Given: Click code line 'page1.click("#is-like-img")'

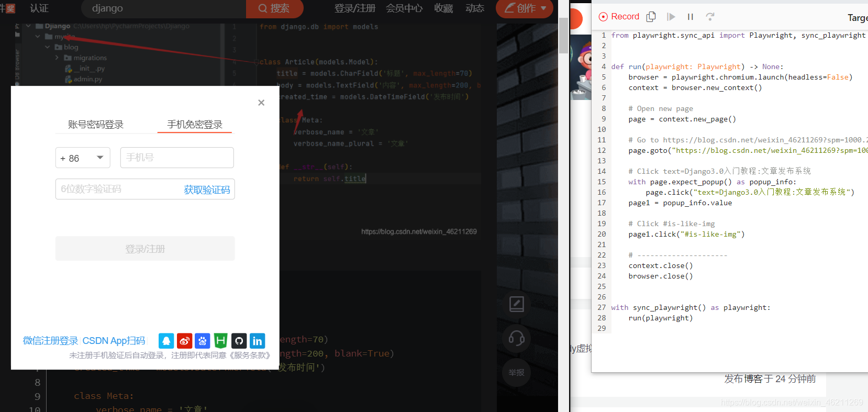Looking at the screenshot, I should tap(686, 234).
